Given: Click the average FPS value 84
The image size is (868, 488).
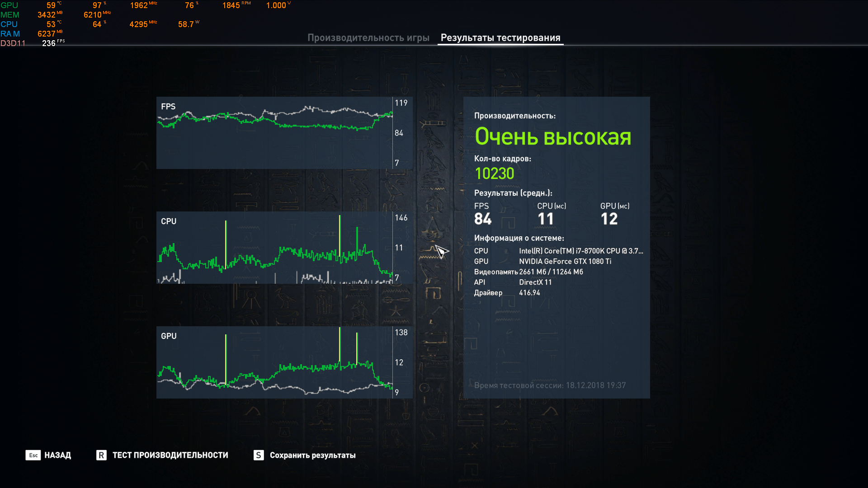Looking at the screenshot, I should [482, 219].
